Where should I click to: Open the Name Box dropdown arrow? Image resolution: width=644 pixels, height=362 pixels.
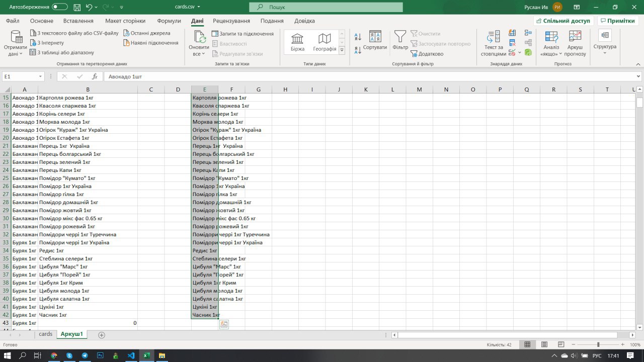[x=40, y=76]
